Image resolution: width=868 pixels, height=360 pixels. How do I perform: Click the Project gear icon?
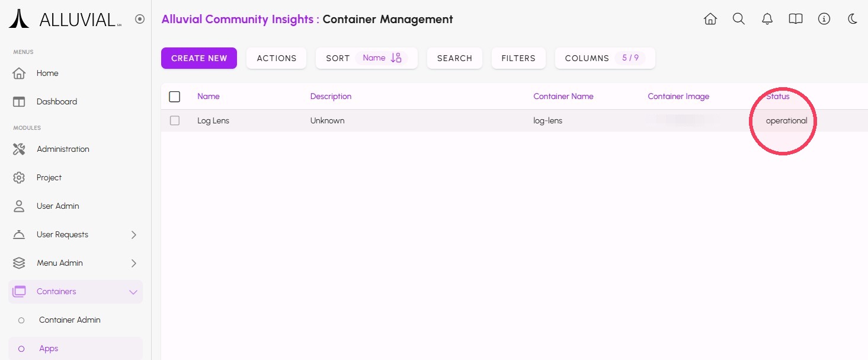click(19, 178)
